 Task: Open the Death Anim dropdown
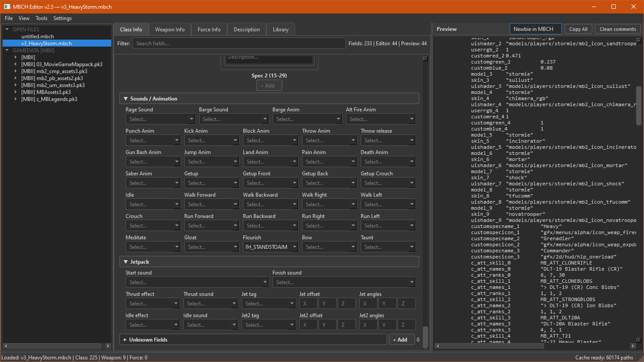388,162
